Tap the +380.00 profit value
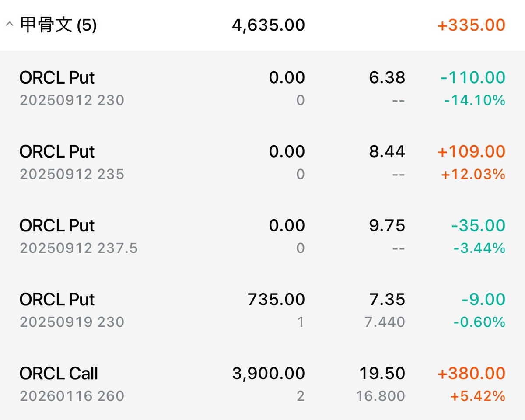Image resolution: width=525 pixels, height=420 pixels. click(x=471, y=374)
